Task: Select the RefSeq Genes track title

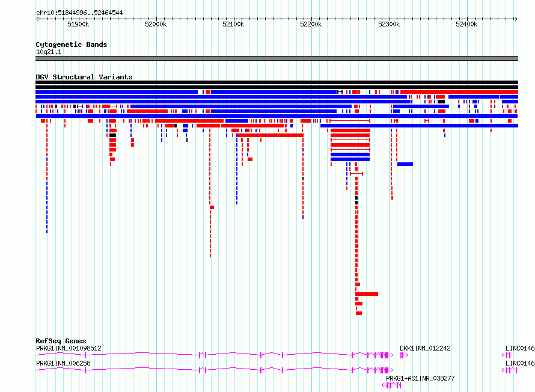Action: click(61, 341)
